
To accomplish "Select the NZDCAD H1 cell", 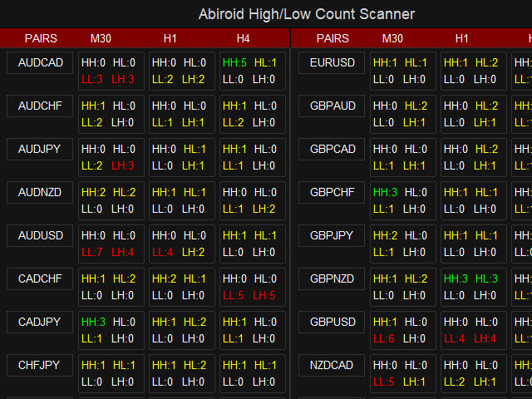I will 474,373.
